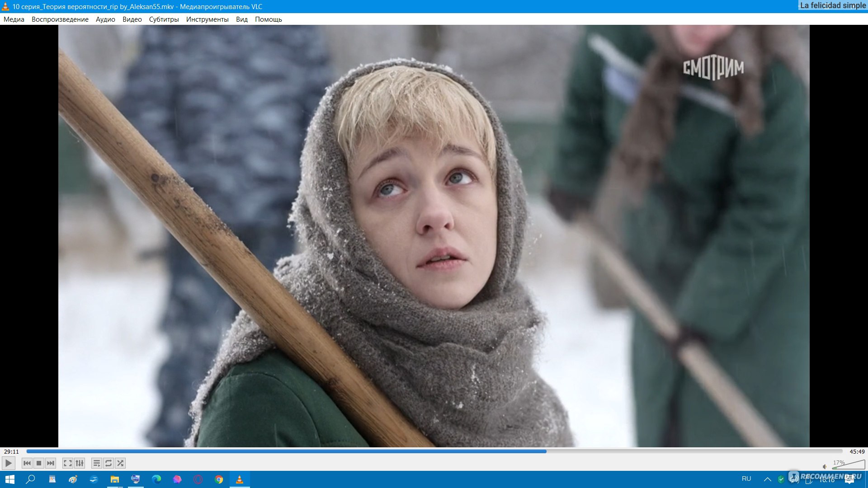Open the blue bird taskbar app

[x=94, y=479]
